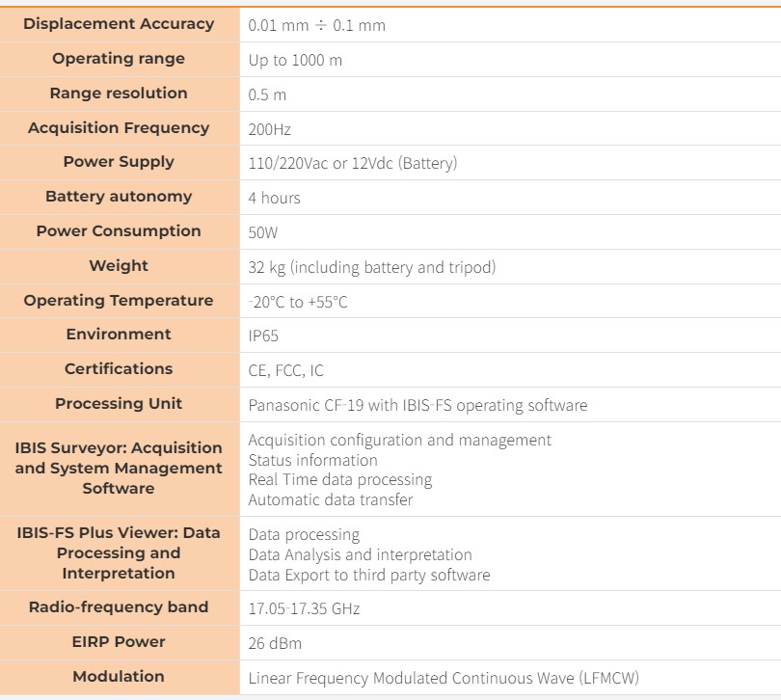Viewport: 781px width, 700px height.
Task: Click the Linear Frequency Modulated Continuous Wave text
Action: pyautogui.click(x=444, y=678)
